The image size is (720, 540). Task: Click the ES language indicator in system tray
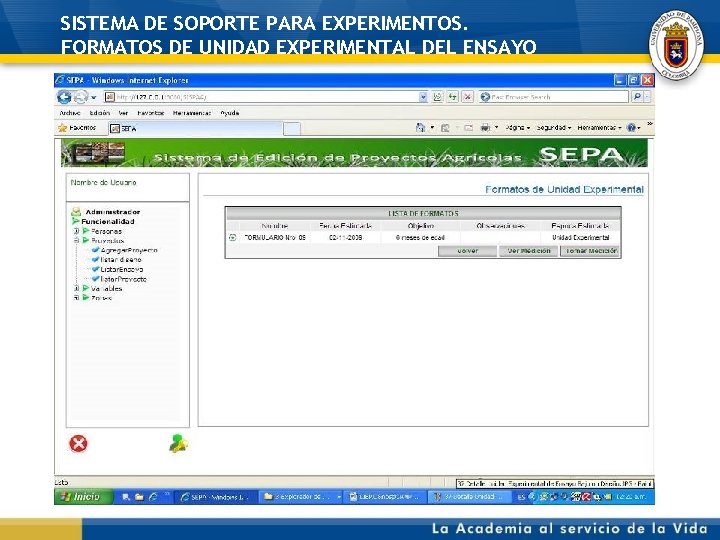[521, 497]
